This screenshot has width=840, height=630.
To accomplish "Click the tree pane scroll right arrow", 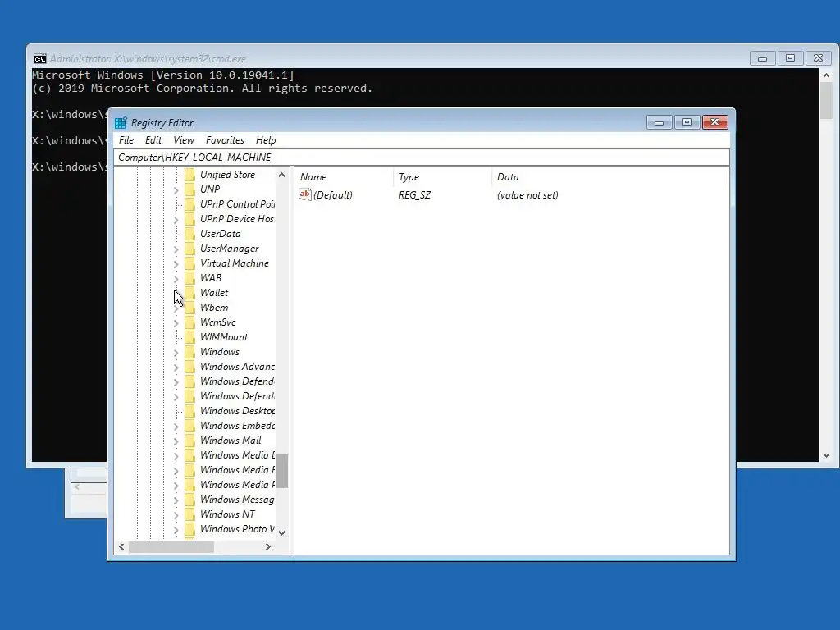I will point(268,547).
